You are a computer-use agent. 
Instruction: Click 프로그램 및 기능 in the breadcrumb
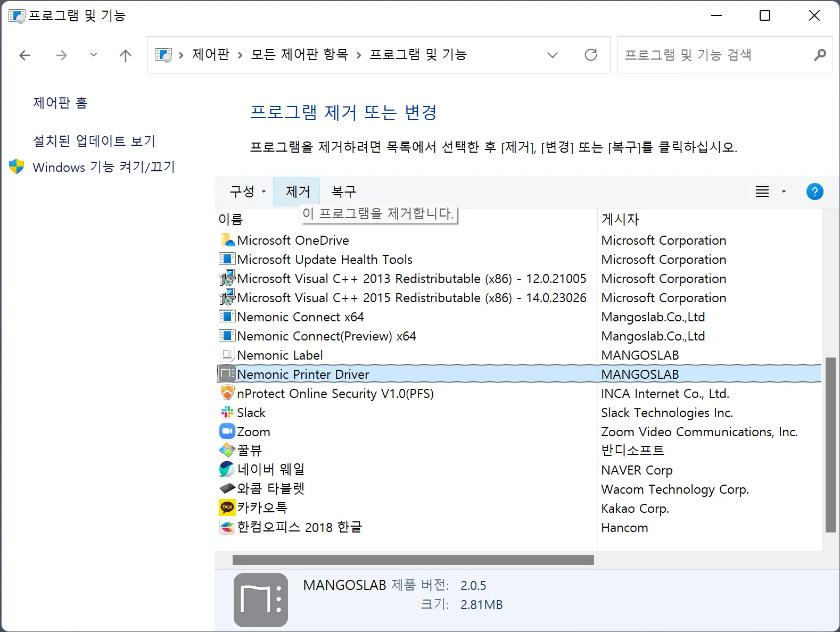point(418,54)
